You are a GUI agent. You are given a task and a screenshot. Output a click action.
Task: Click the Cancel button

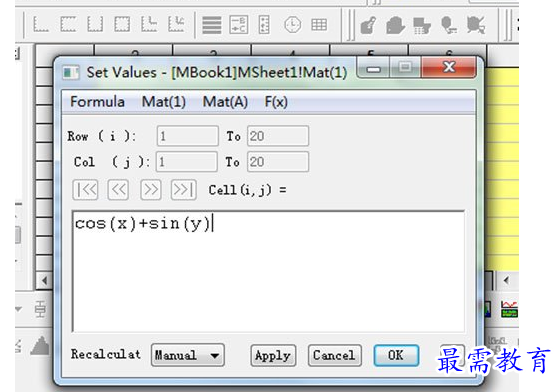(334, 355)
